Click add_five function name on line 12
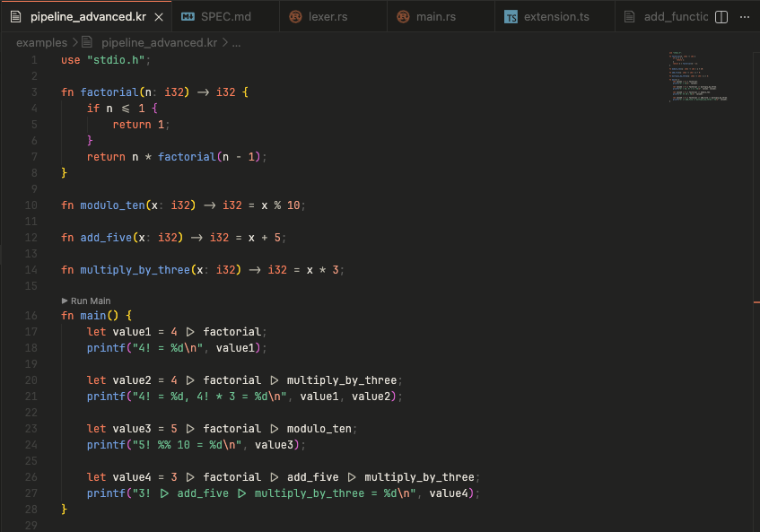Screen dimensions: 760x532 tap(106, 238)
